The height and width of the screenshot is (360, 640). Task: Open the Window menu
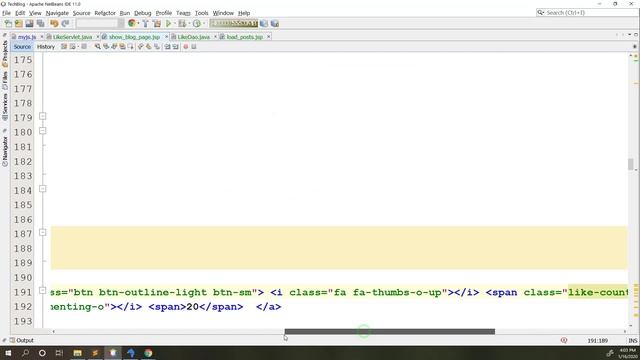tap(223, 13)
